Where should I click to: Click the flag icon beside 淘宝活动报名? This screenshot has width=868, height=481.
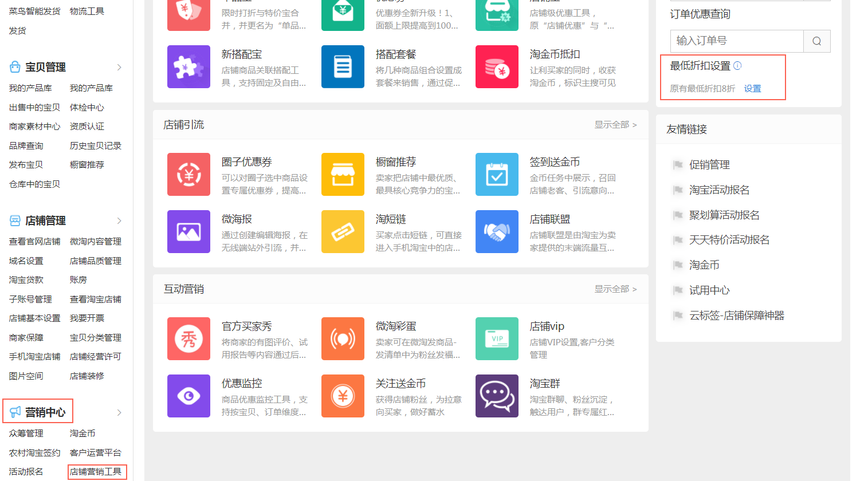pos(678,190)
